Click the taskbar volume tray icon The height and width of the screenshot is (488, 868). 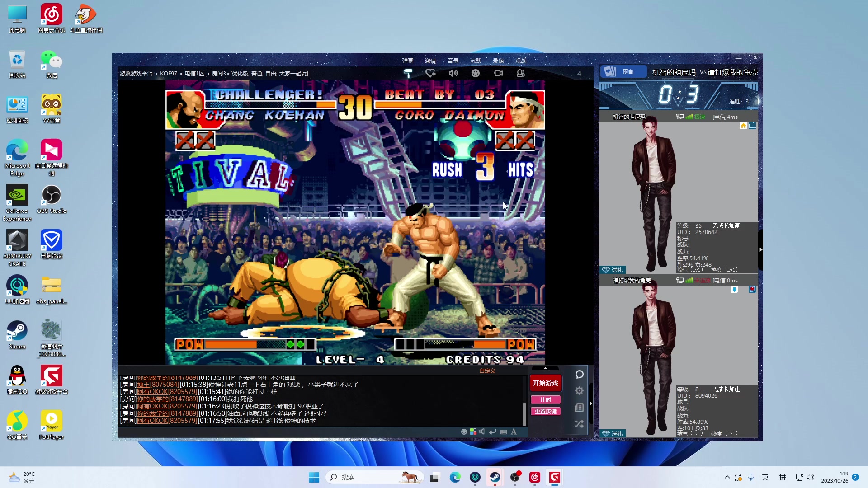pos(811,477)
